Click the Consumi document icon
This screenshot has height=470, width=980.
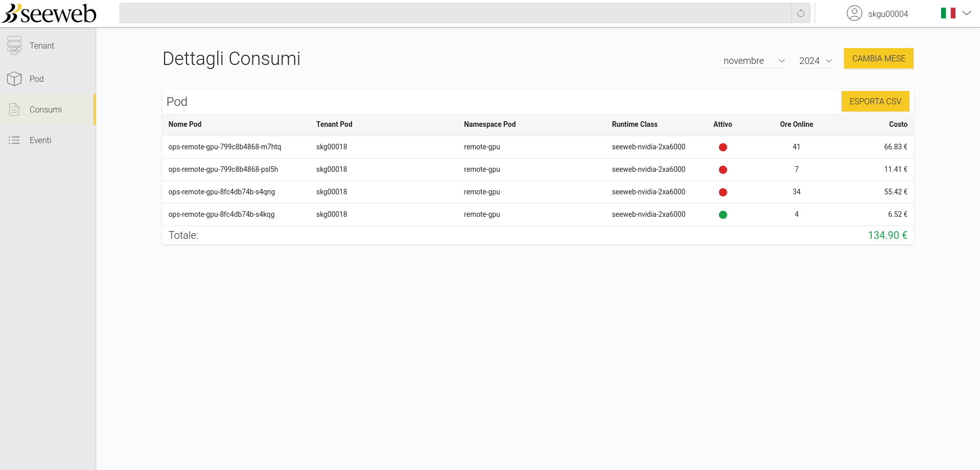click(x=14, y=109)
